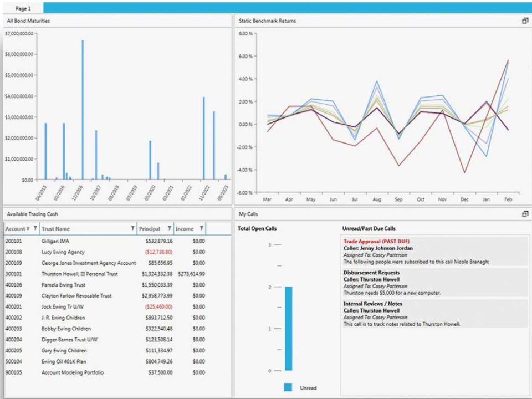Sort by the Income column header
Viewport: 532px width, 399px height.
point(185,229)
